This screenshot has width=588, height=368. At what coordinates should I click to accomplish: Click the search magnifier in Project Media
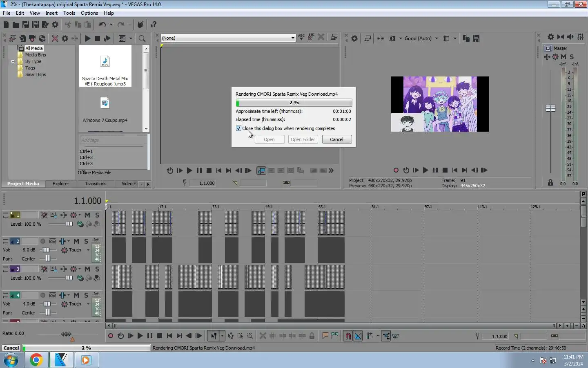[142, 38]
